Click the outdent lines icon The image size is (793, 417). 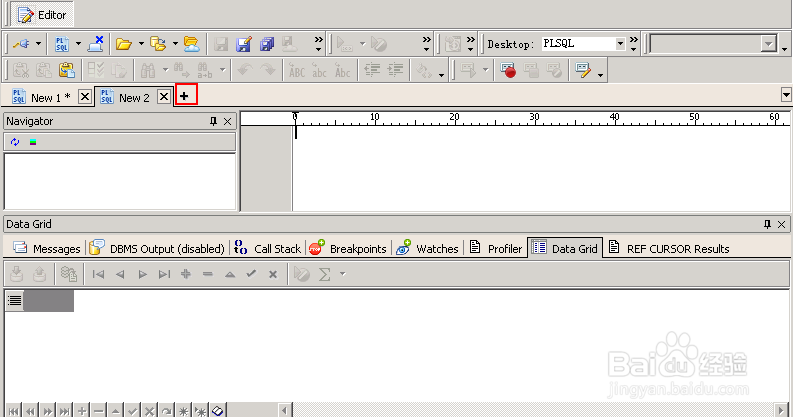(x=372, y=70)
